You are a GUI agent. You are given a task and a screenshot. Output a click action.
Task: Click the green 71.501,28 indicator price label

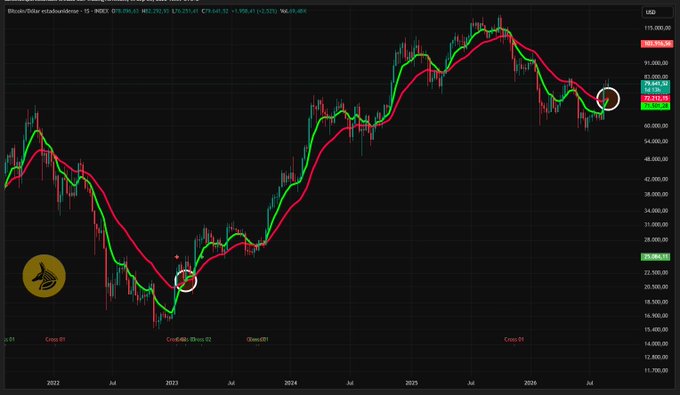tap(656, 106)
